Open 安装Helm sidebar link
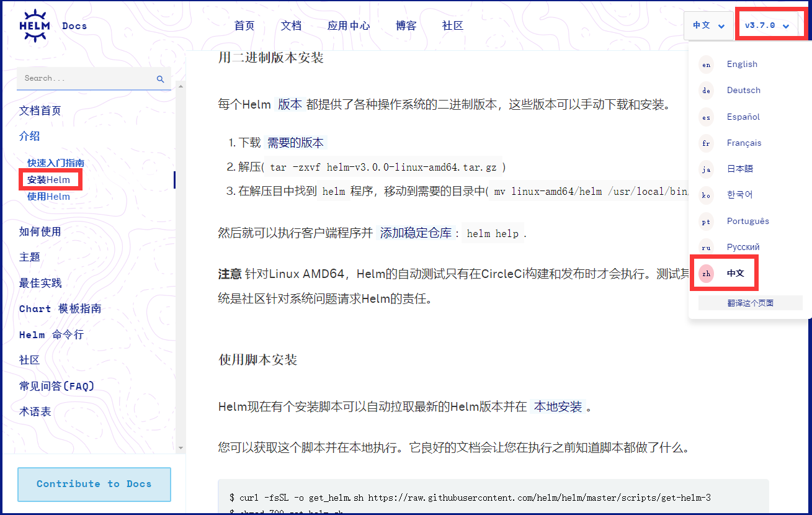 [x=48, y=180]
